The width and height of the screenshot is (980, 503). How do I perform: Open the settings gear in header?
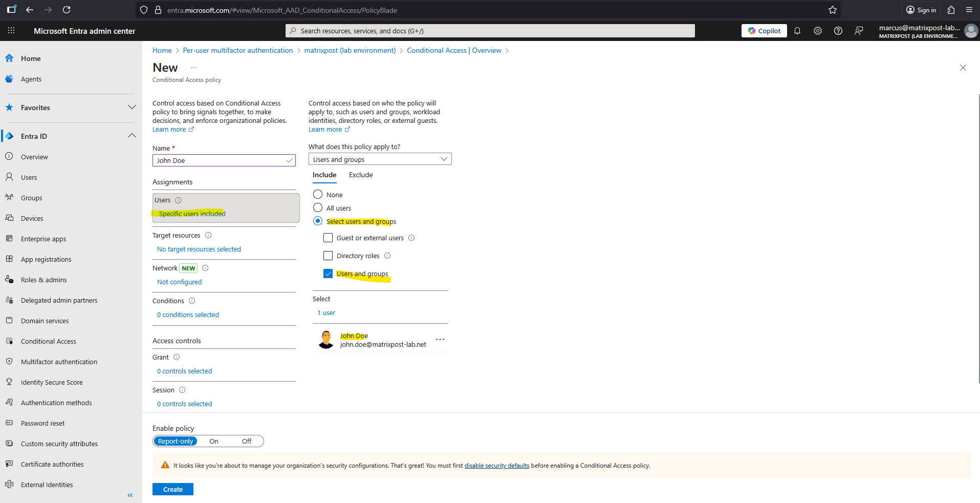(x=817, y=31)
